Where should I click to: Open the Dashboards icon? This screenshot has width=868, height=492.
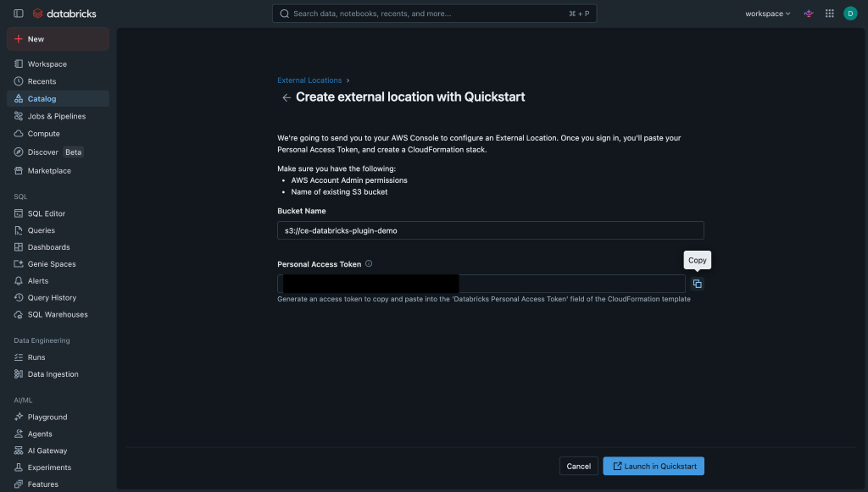pyautogui.click(x=19, y=247)
